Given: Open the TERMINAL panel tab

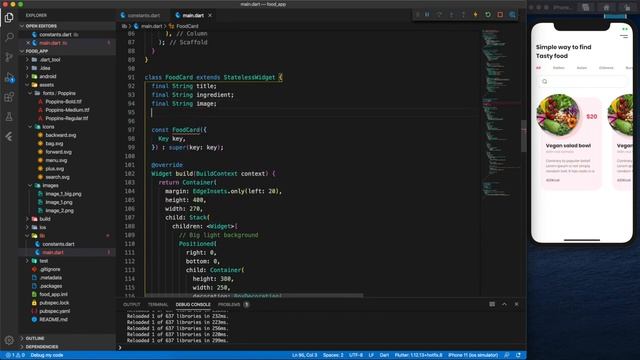Looking at the screenshot, I should pyautogui.click(x=158, y=304).
